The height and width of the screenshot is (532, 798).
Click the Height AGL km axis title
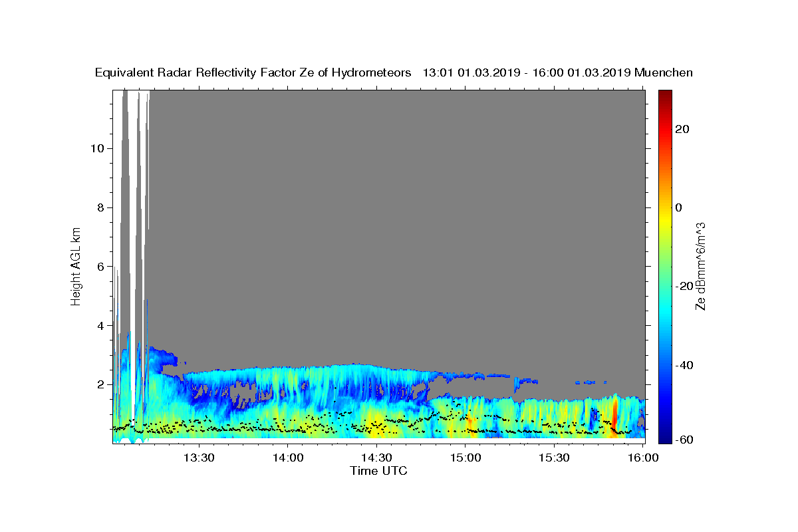76,266
